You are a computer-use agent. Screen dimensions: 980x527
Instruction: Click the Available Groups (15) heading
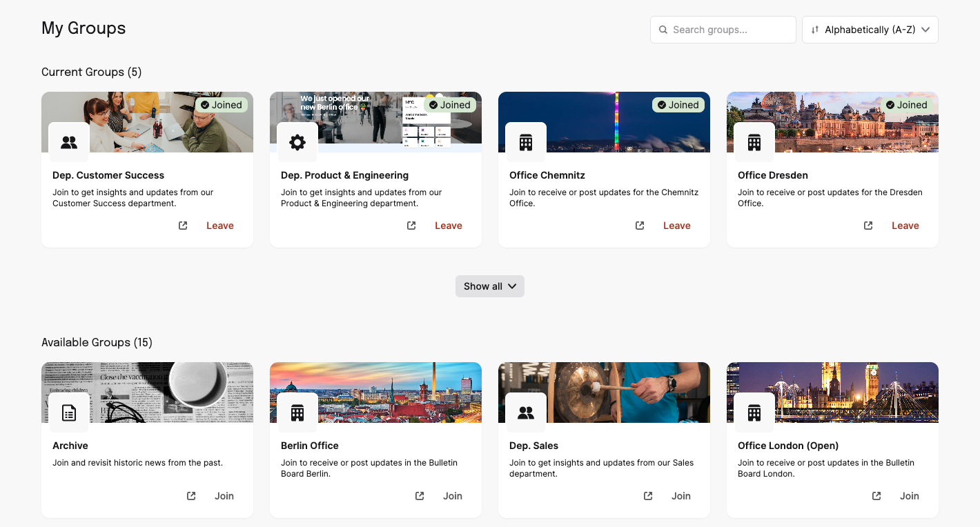point(97,342)
